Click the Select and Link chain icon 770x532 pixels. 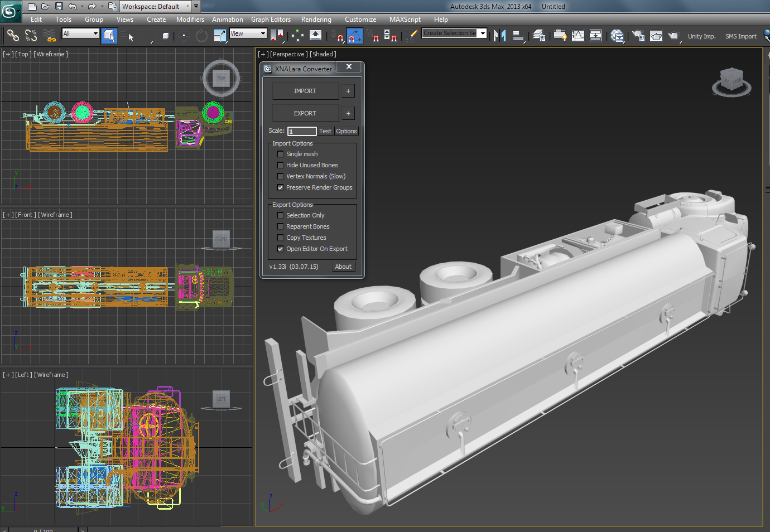tap(12, 36)
